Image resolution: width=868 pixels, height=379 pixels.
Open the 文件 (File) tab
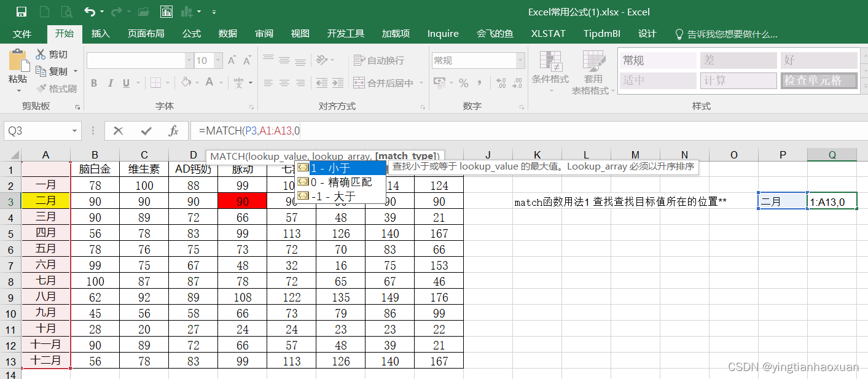click(x=22, y=34)
